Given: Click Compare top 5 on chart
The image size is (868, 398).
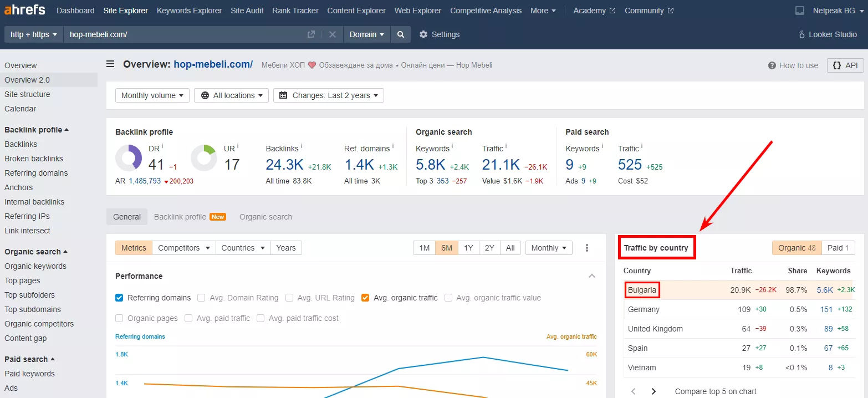Looking at the screenshot, I should pos(716,391).
